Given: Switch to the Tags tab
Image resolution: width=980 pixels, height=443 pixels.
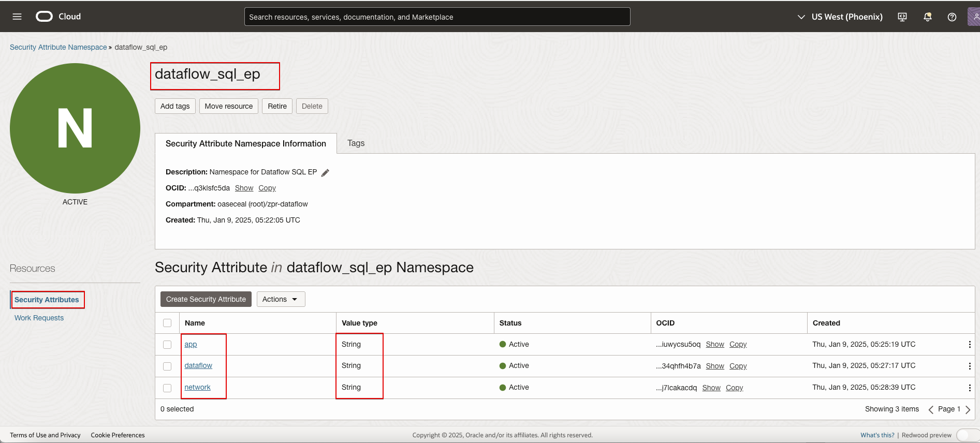Looking at the screenshot, I should (356, 143).
